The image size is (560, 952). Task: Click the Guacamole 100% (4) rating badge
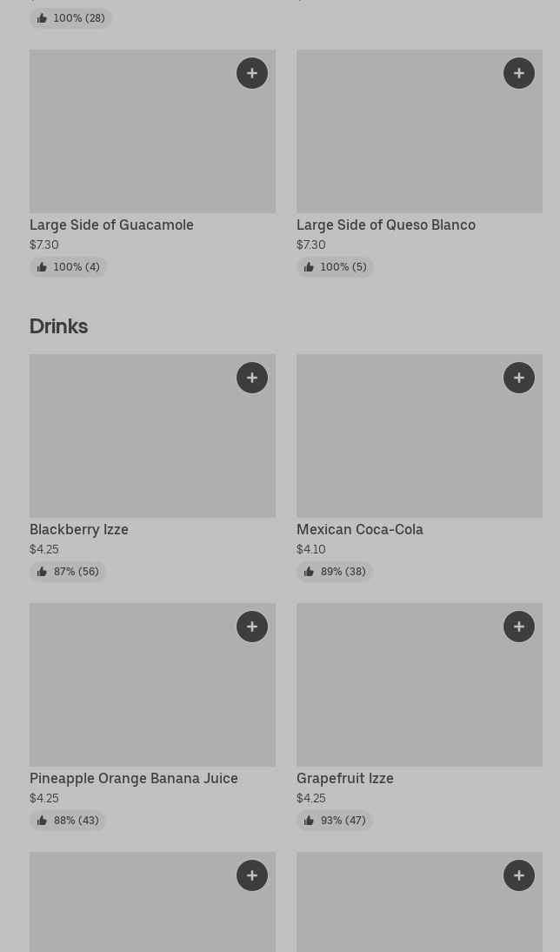[x=68, y=267]
